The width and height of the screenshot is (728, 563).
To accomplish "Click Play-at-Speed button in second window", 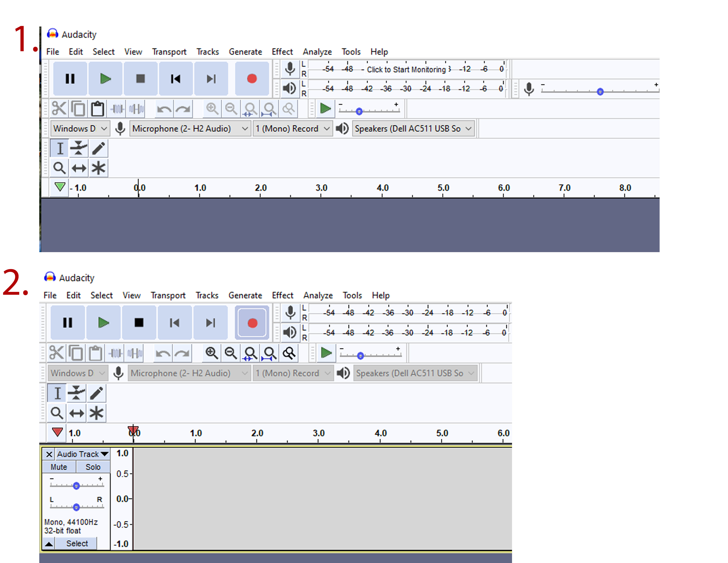I will 326,353.
